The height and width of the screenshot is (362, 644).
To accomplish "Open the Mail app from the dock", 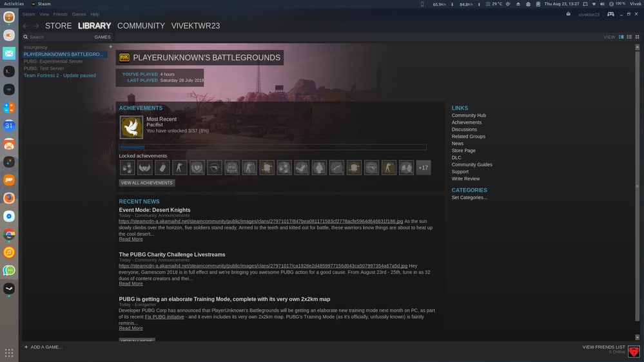I will click(9, 53).
